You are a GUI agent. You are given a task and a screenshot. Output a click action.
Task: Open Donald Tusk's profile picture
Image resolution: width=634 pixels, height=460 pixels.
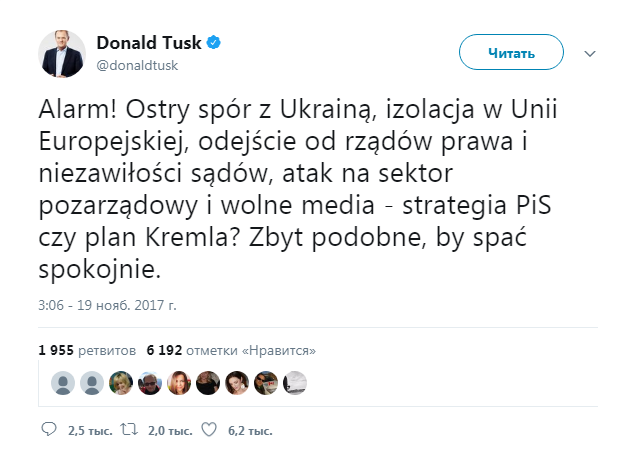click(x=62, y=53)
